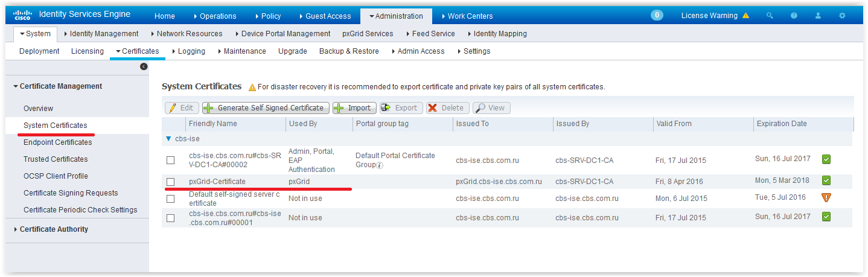This screenshot has height=277, width=868.
Task: Open the Licensing page
Action: click(x=88, y=51)
